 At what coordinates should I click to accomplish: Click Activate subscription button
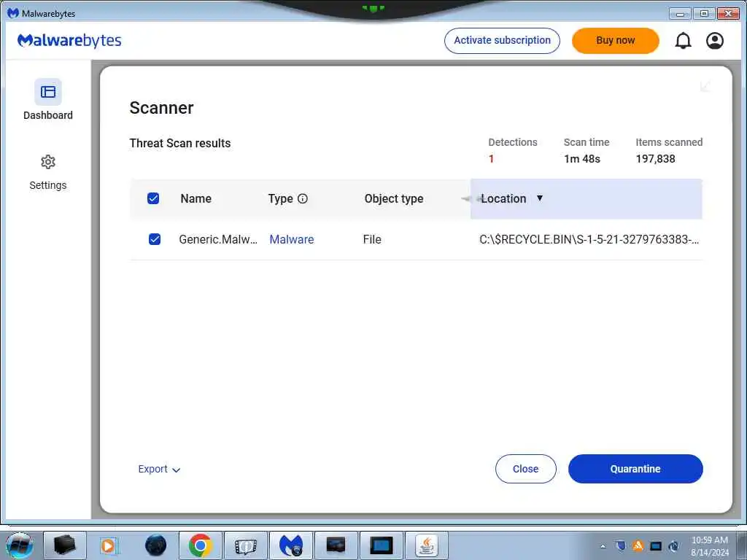tap(502, 41)
